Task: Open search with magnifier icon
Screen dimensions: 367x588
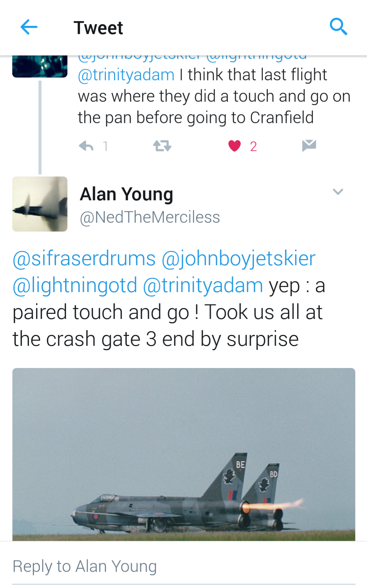Action: (338, 26)
